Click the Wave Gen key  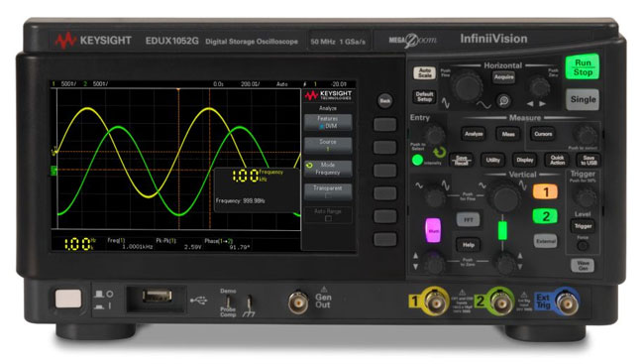pos(583,265)
